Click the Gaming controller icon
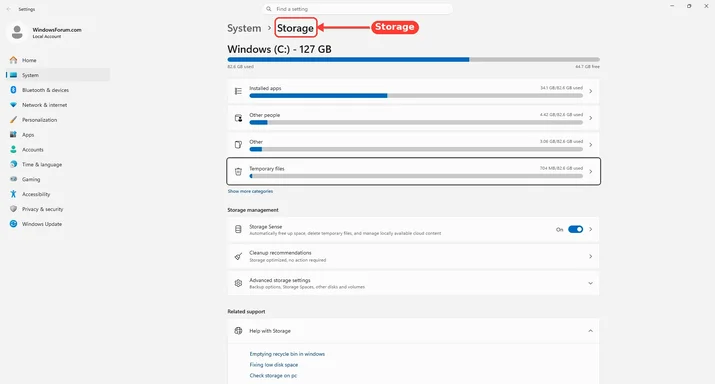715x384 pixels. (x=13, y=179)
